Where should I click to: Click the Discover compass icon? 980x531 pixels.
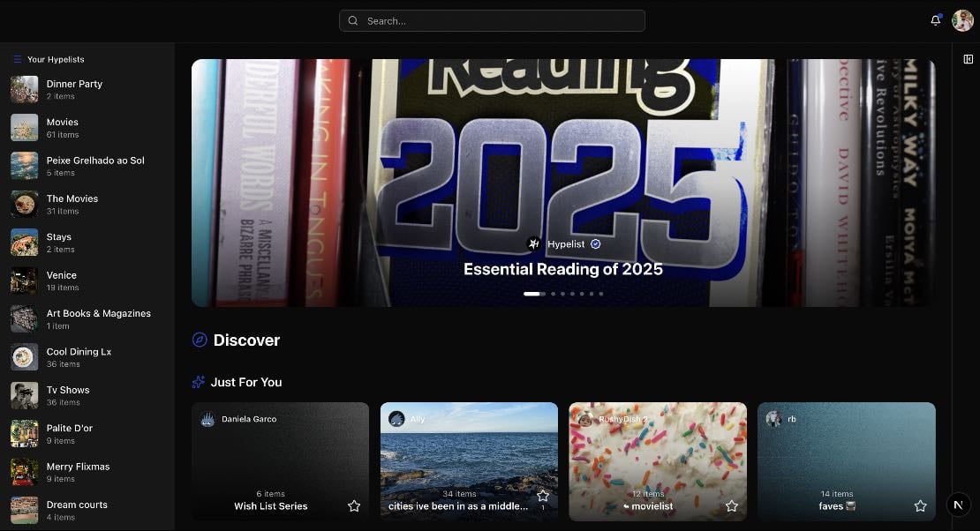pos(200,340)
